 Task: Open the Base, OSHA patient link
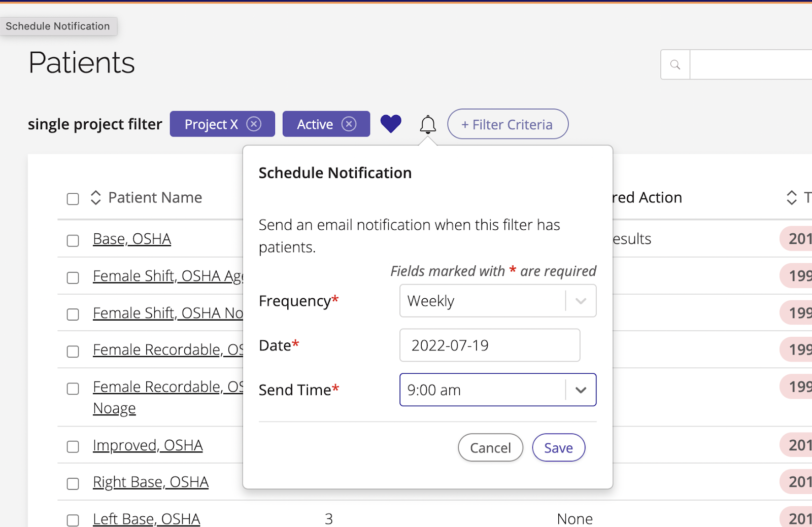(x=132, y=238)
